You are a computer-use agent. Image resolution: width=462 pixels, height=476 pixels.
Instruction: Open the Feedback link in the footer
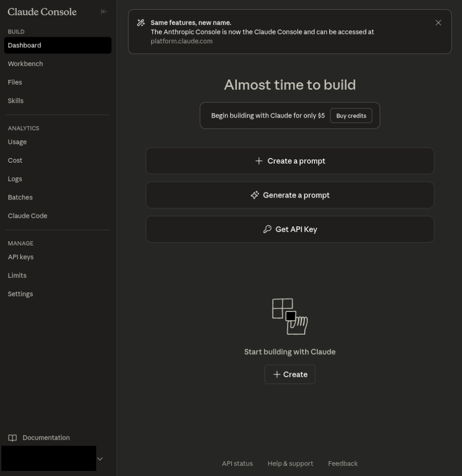click(x=342, y=463)
